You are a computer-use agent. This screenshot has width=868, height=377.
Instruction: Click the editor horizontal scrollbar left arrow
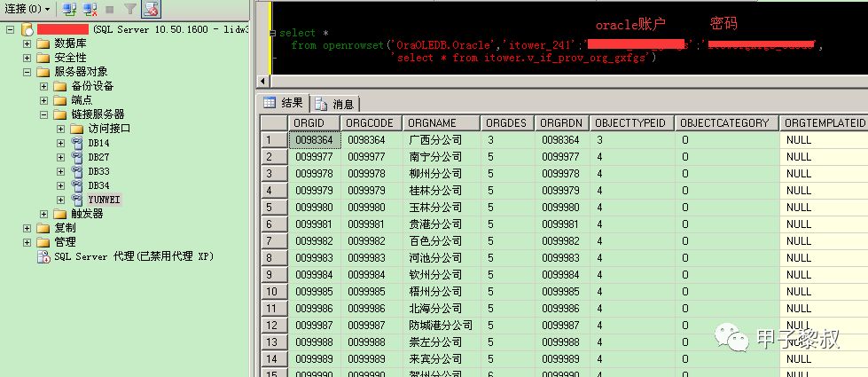(264, 82)
